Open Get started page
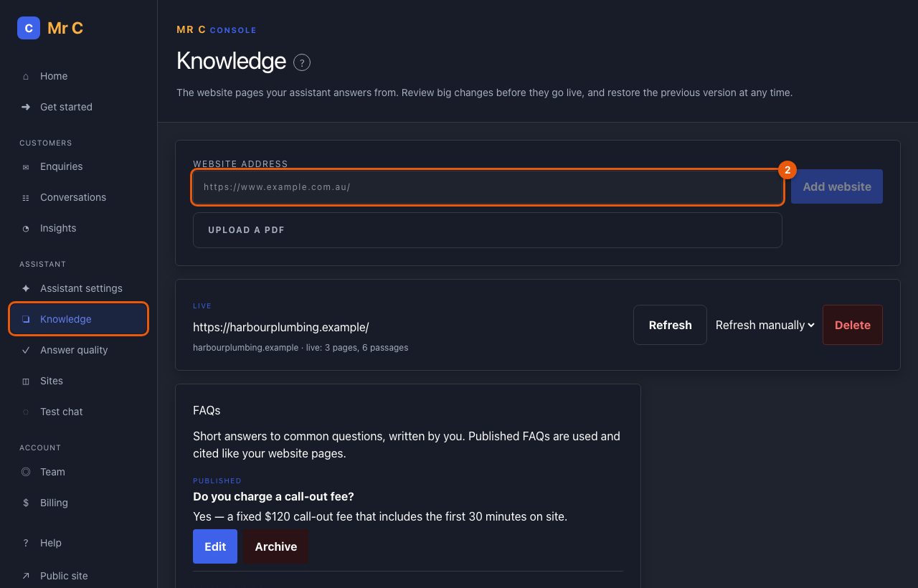The width and height of the screenshot is (918, 588). pyautogui.click(x=79, y=107)
